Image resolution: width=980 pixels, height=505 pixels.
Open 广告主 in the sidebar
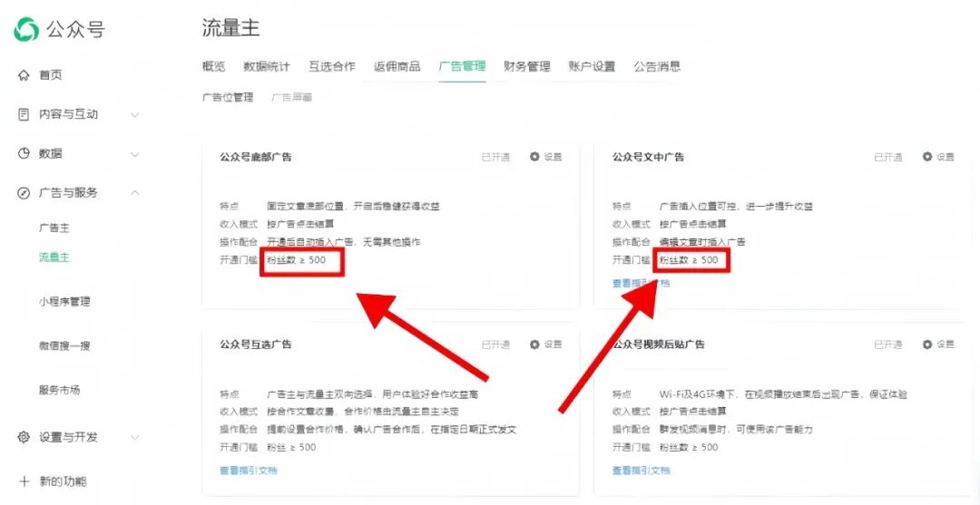[x=54, y=228]
